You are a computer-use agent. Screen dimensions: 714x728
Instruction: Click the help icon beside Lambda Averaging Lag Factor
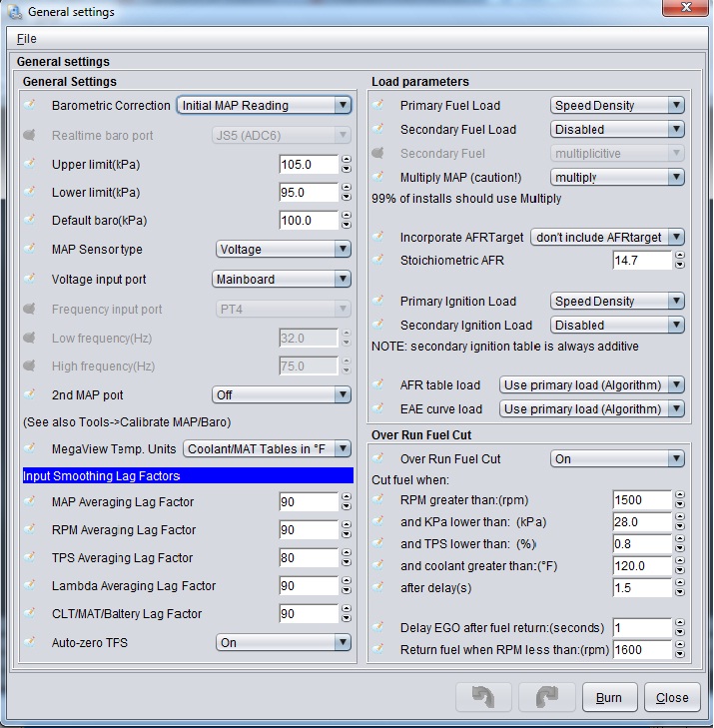click(30, 585)
